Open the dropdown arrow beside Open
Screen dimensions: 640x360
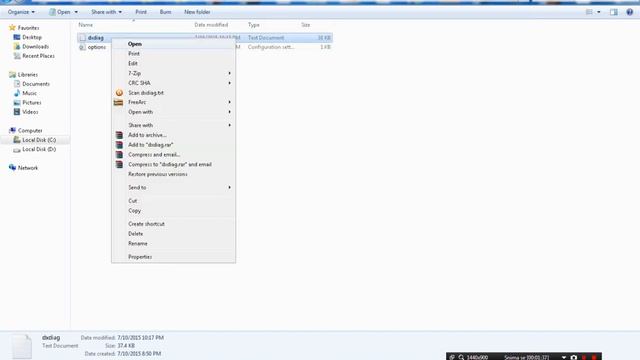pos(76,12)
